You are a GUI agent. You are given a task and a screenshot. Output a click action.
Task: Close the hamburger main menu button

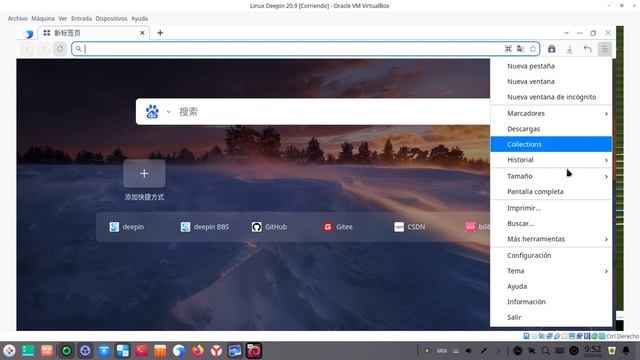(x=604, y=49)
